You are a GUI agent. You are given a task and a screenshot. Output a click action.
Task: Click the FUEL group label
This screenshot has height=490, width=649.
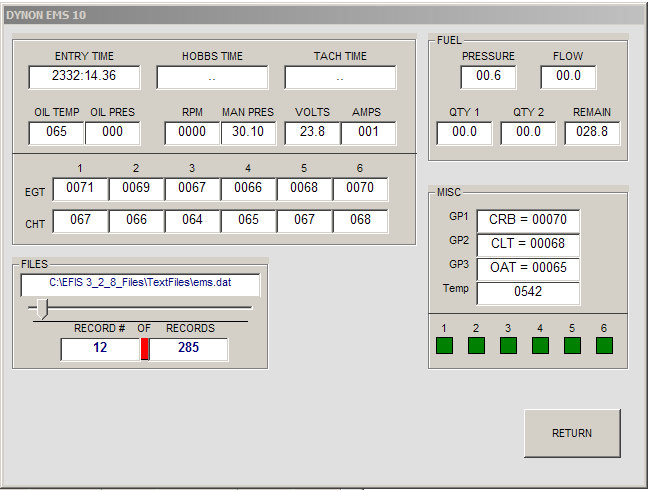449,40
